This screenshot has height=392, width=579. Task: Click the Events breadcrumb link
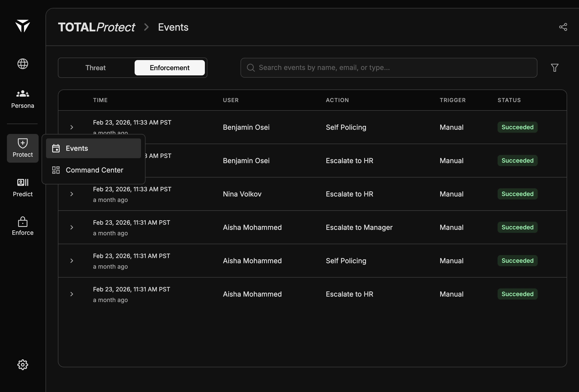point(173,27)
